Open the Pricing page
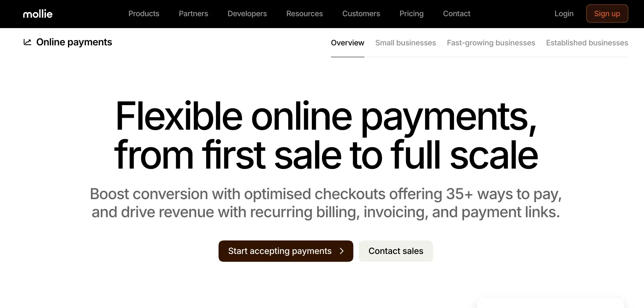 point(411,14)
